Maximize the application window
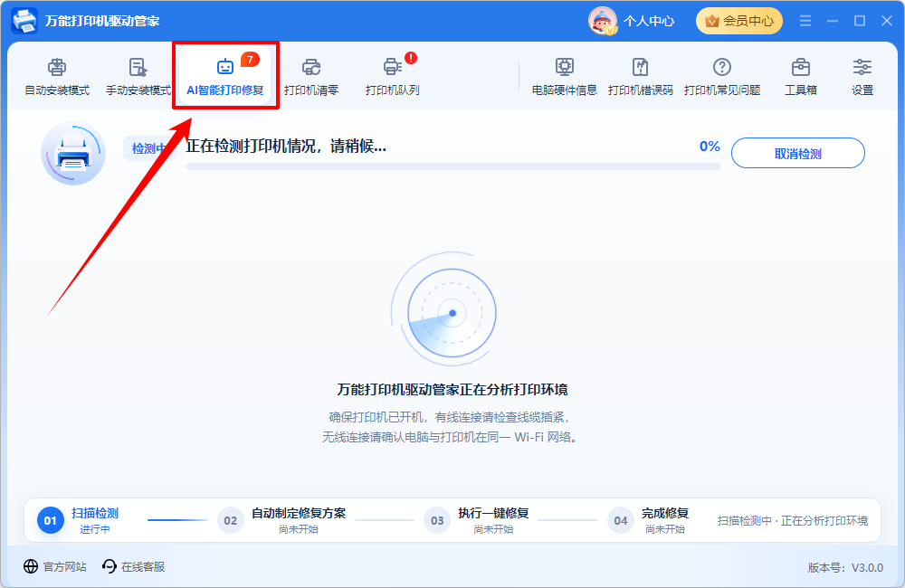This screenshot has height=588, width=905. tap(860, 21)
